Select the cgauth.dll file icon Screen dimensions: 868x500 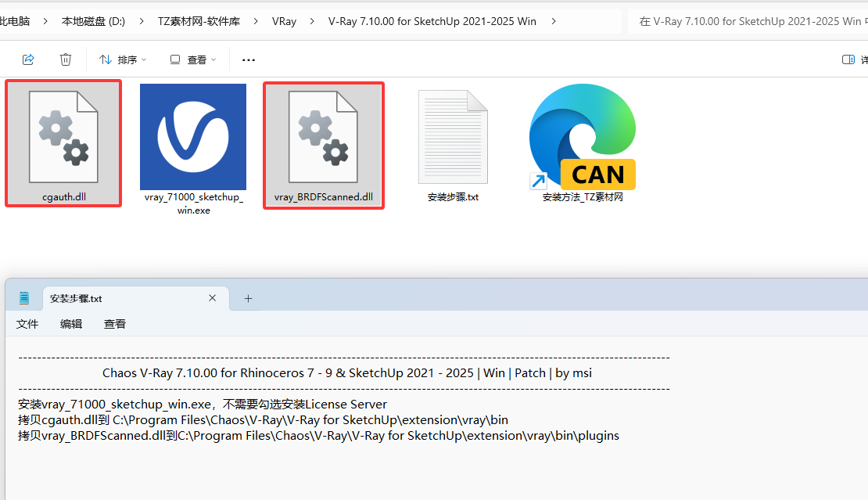tap(63, 137)
